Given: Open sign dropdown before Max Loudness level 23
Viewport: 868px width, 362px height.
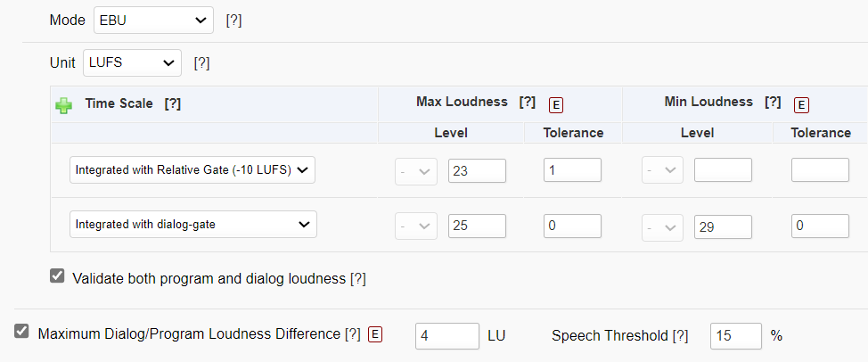Looking at the screenshot, I should coord(416,171).
